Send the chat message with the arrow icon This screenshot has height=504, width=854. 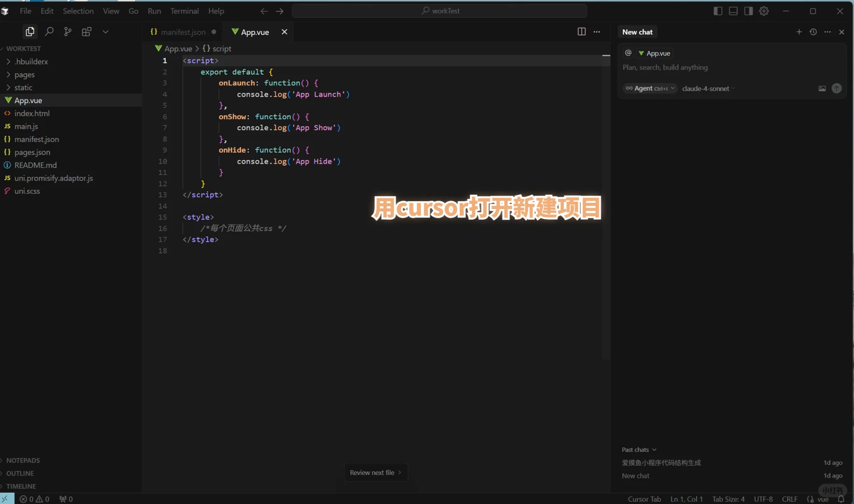click(837, 89)
